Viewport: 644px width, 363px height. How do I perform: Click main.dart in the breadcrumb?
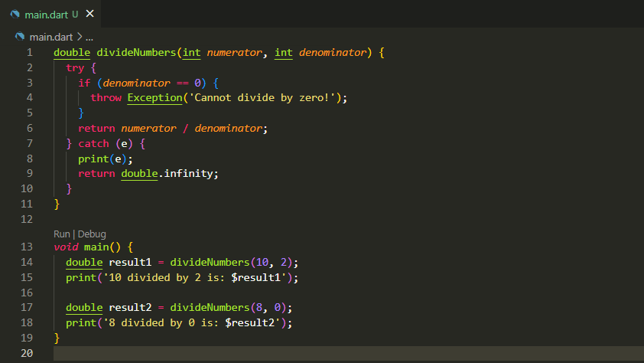click(x=51, y=37)
